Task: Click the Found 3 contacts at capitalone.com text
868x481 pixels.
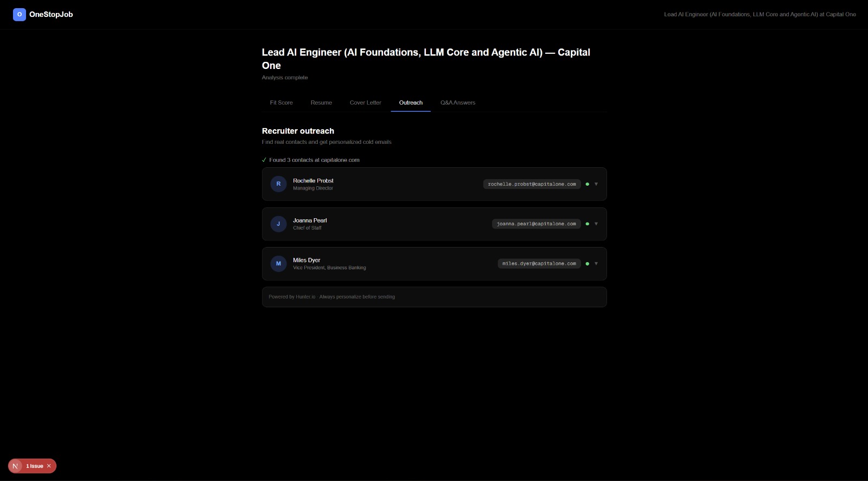Action: (314, 160)
